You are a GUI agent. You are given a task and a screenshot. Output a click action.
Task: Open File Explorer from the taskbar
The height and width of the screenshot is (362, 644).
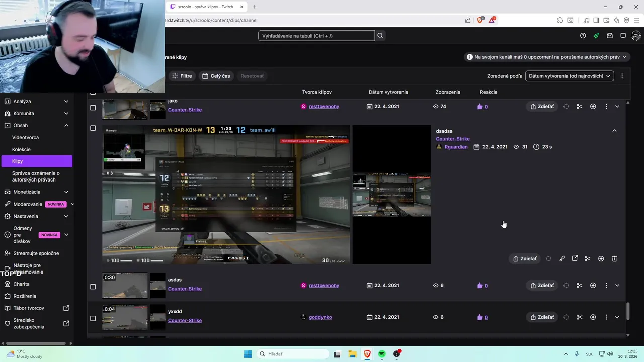coord(352,354)
